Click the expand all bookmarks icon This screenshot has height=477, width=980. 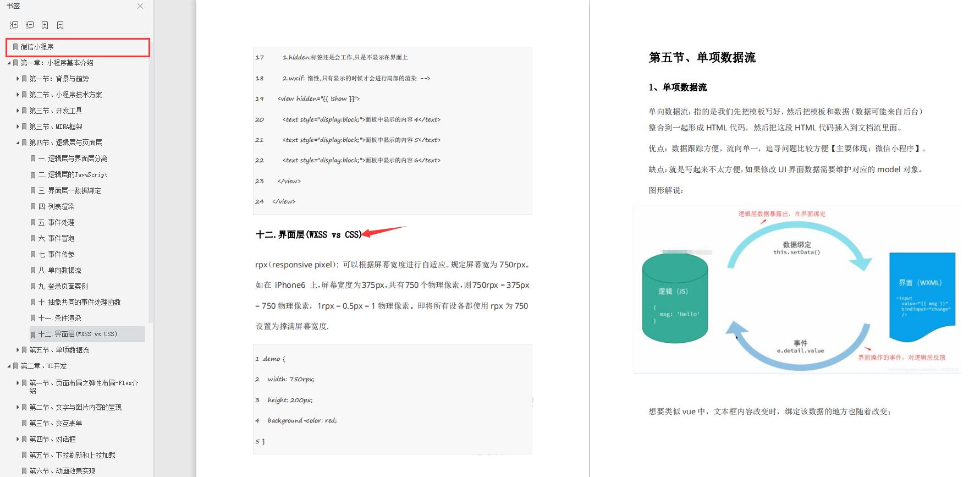point(14,25)
